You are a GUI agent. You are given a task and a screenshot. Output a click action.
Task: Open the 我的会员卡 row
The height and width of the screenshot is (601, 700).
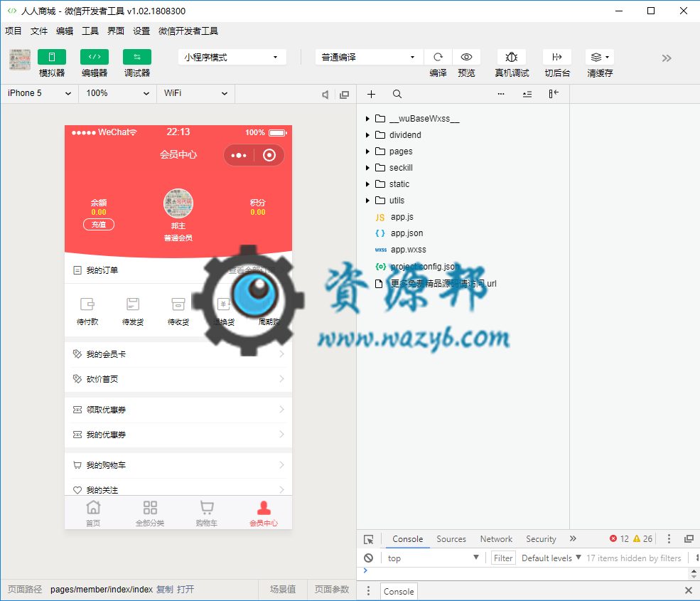[178, 354]
